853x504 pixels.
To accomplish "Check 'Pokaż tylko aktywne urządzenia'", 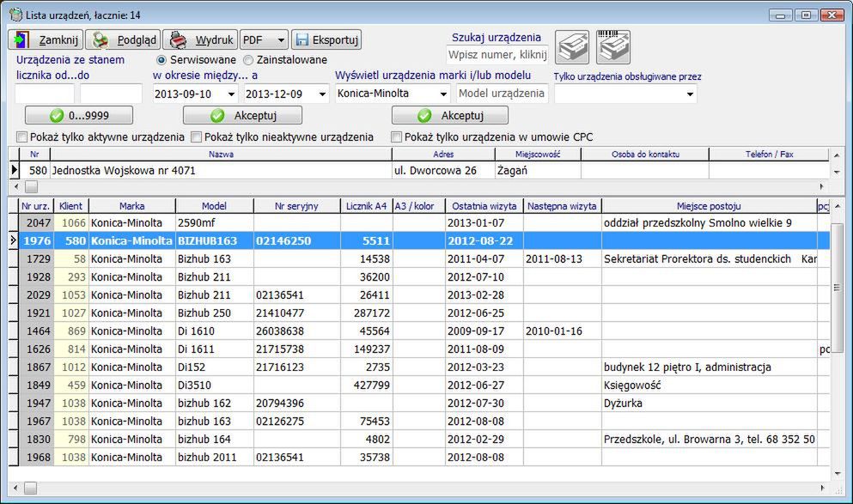I will point(21,137).
